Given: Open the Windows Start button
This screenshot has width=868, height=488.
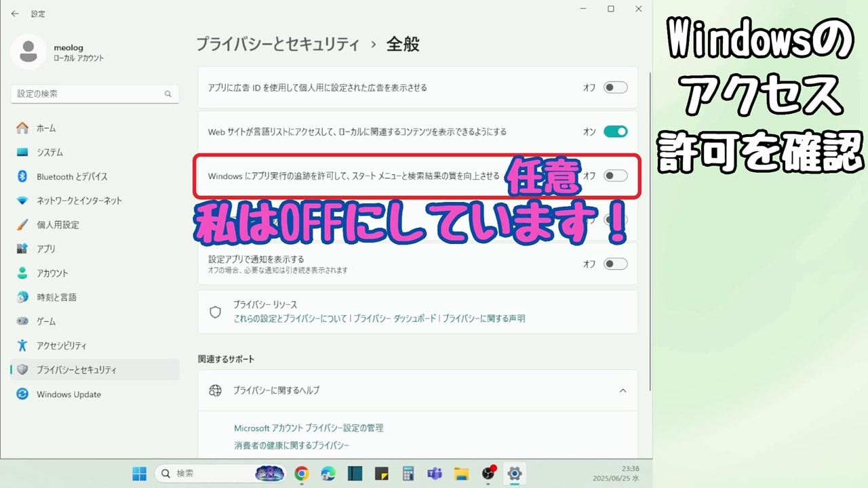Looking at the screenshot, I should pyautogui.click(x=139, y=473).
